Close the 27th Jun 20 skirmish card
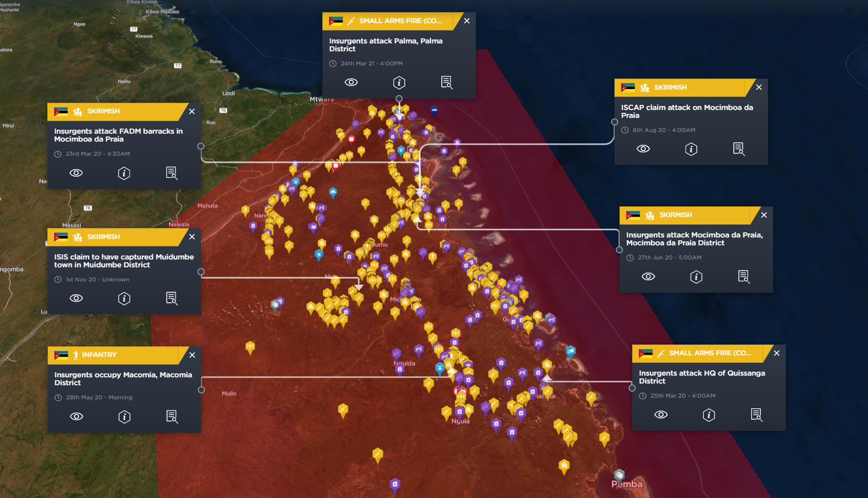This screenshot has width=868, height=498. [764, 215]
